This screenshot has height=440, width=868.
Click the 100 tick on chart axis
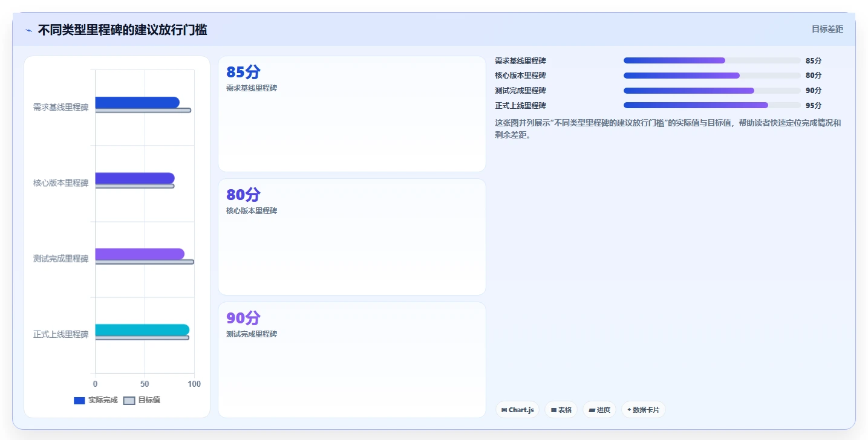point(194,384)
